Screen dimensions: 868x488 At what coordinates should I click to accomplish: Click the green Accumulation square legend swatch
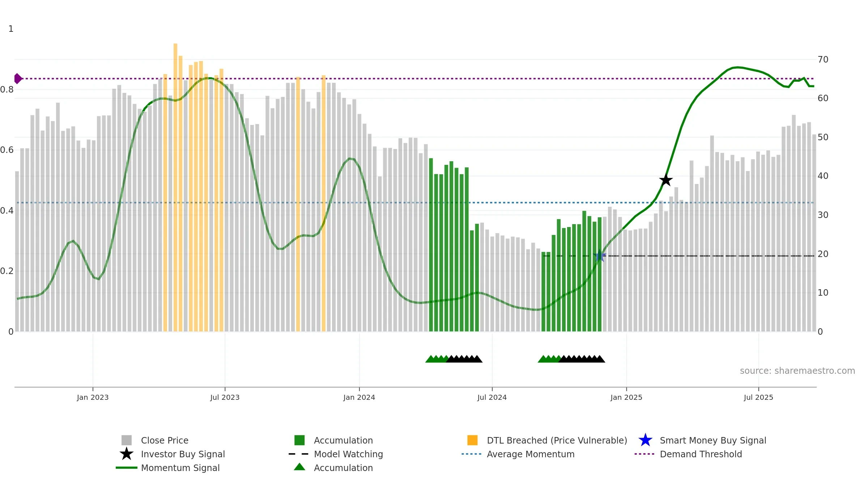pos(299,440)
